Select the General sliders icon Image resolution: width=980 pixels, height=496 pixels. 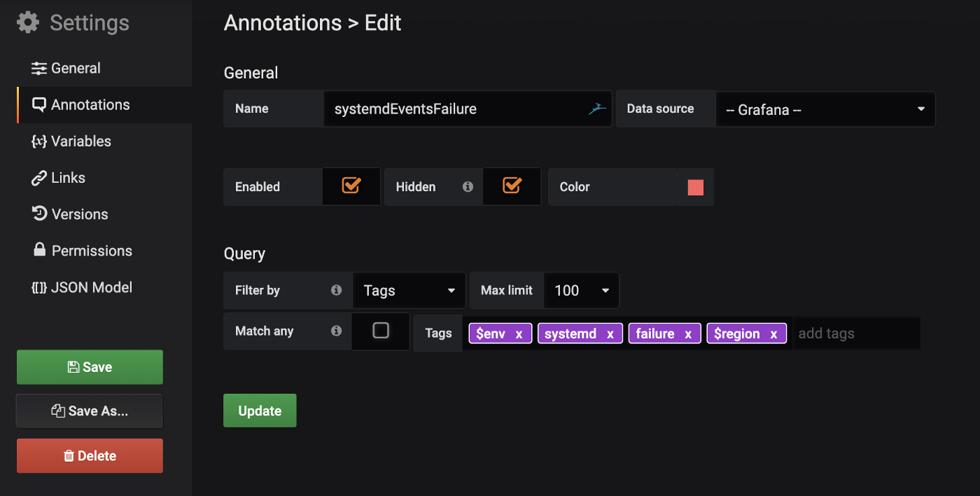click(38, 68)
